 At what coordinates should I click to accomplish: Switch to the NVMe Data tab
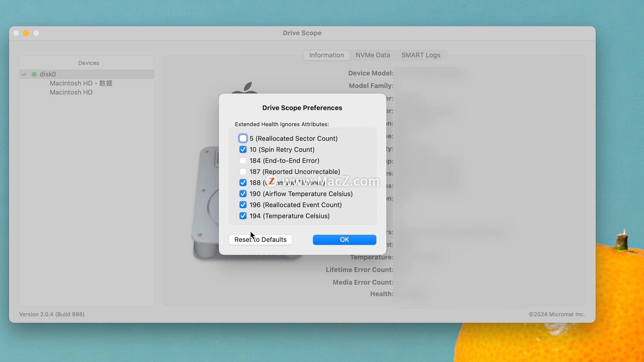pos(373,55)
